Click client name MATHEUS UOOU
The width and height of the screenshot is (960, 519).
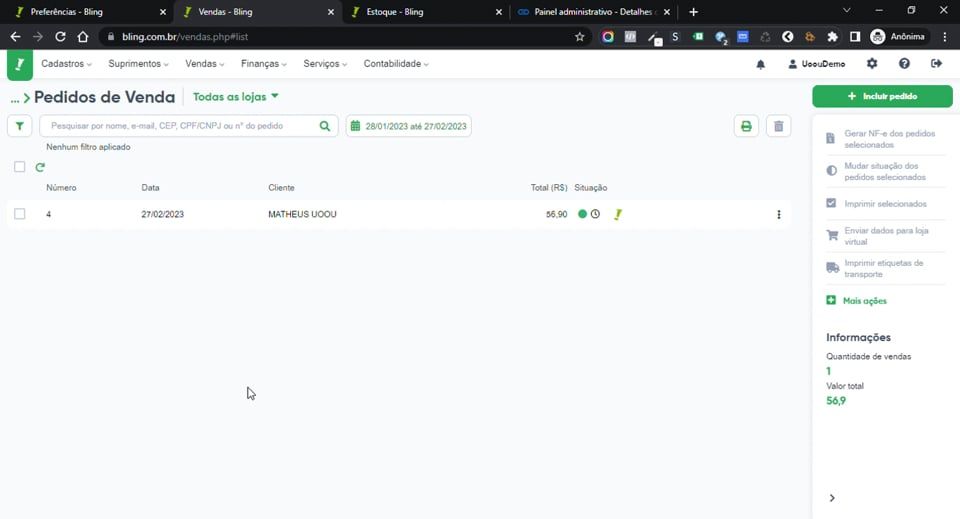[x=302, y=214]
